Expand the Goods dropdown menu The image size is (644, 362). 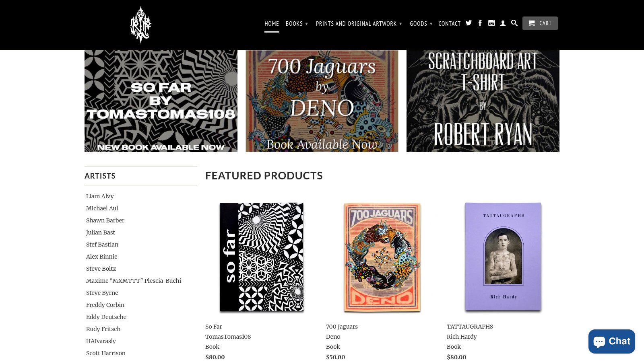click(x=421, y=24)
